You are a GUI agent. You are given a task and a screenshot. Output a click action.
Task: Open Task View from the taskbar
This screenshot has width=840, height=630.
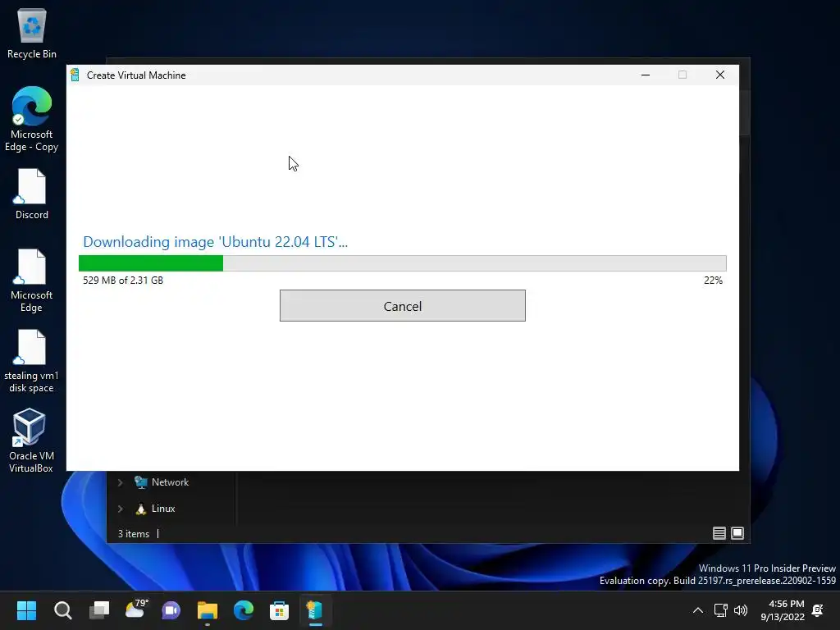point(99,610)
